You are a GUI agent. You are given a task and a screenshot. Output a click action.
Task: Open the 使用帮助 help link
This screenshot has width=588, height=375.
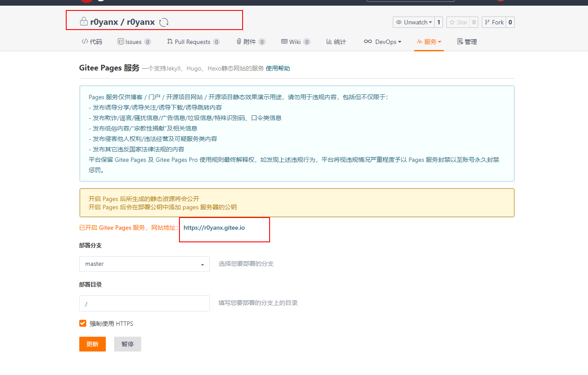(278, 68)
